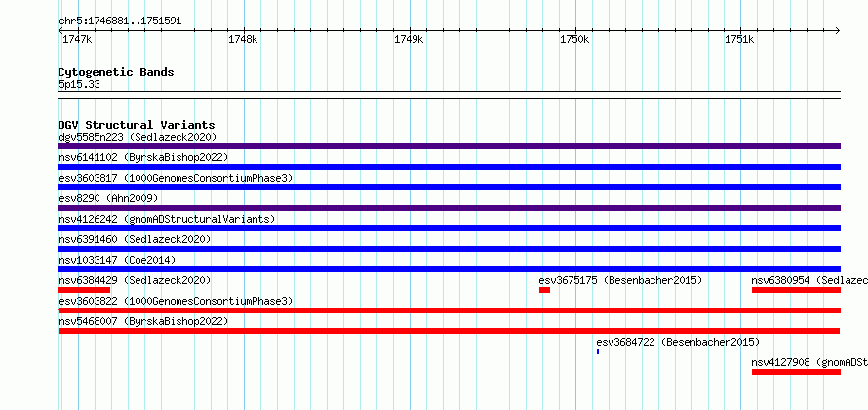
Task: Click the ruler's left arrow end
Action: click(x=60, y=31)
